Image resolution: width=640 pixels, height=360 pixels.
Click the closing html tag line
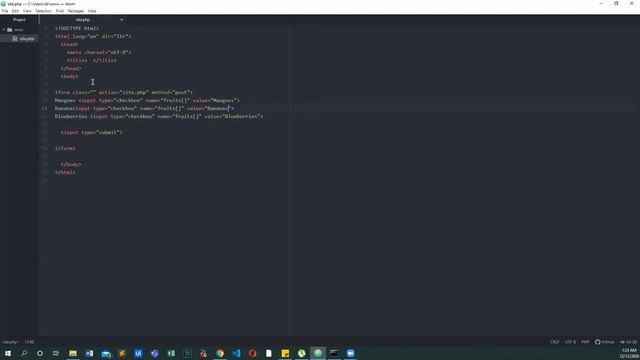(65, 172)
